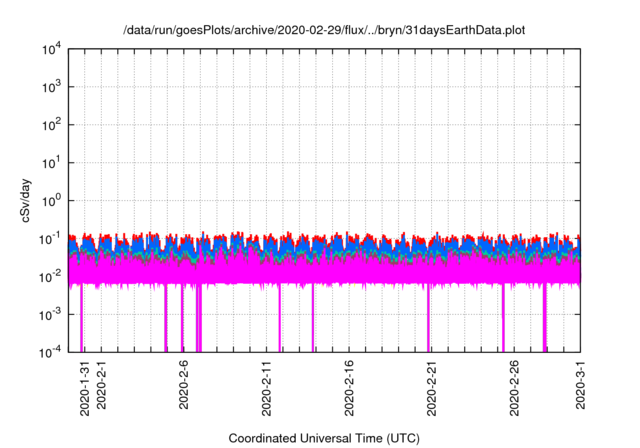This screenshot has width=640, height=448.
Task: Click the plot title file path
Action: [x=324, y=30]
